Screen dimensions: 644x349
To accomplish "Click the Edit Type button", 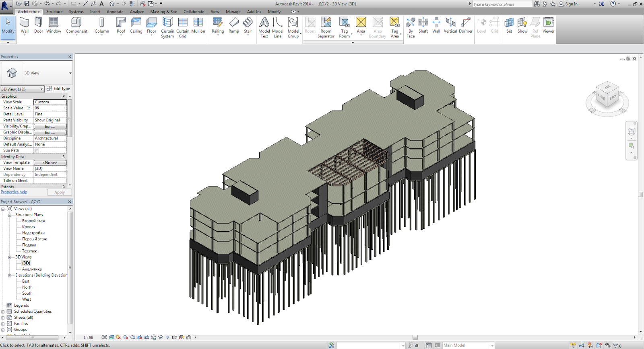I will coord(58,88).
